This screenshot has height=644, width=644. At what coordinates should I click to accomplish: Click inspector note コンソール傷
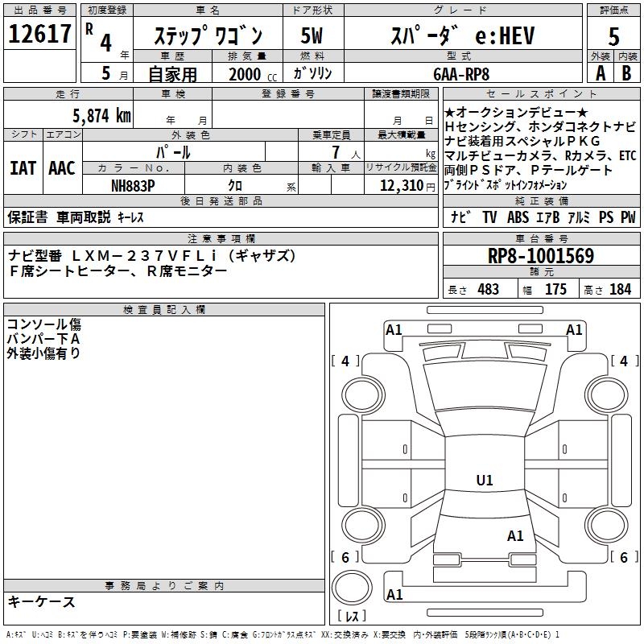pos(44,324)
